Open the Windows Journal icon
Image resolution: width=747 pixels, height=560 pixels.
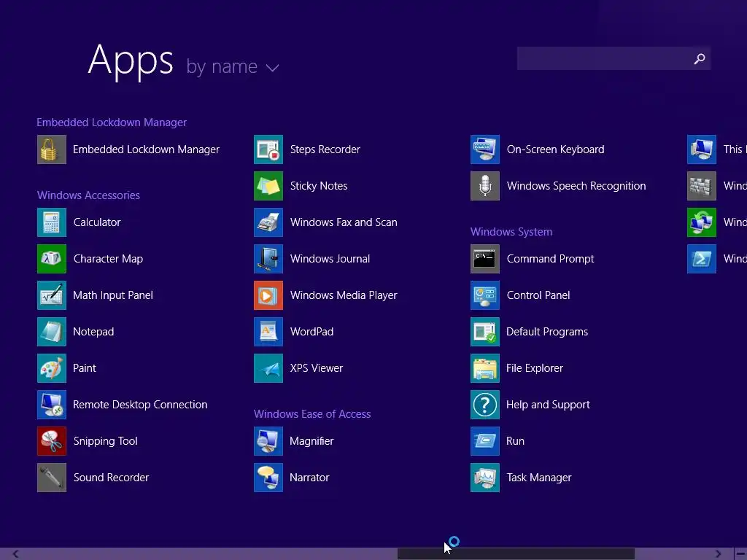coord(268,259)
